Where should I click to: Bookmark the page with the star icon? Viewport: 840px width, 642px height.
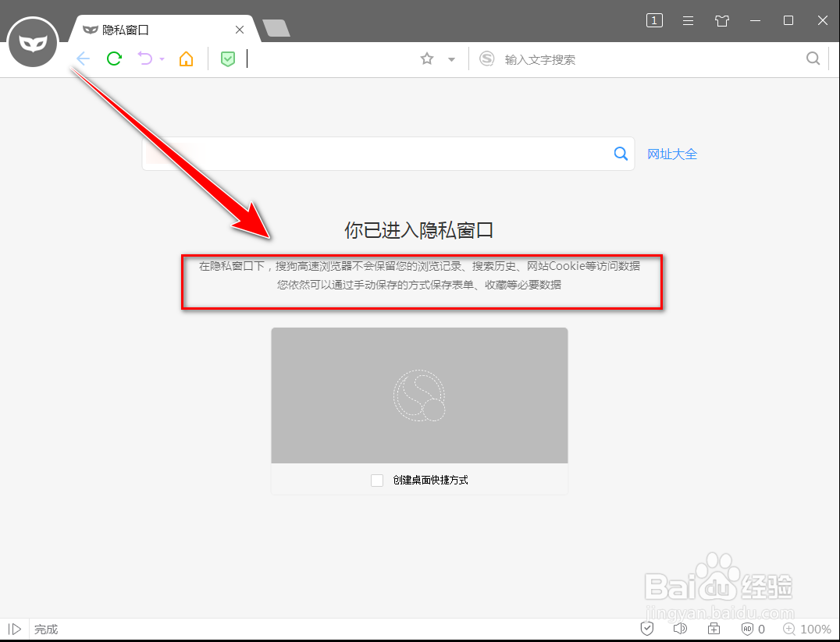tap(426, 59)
